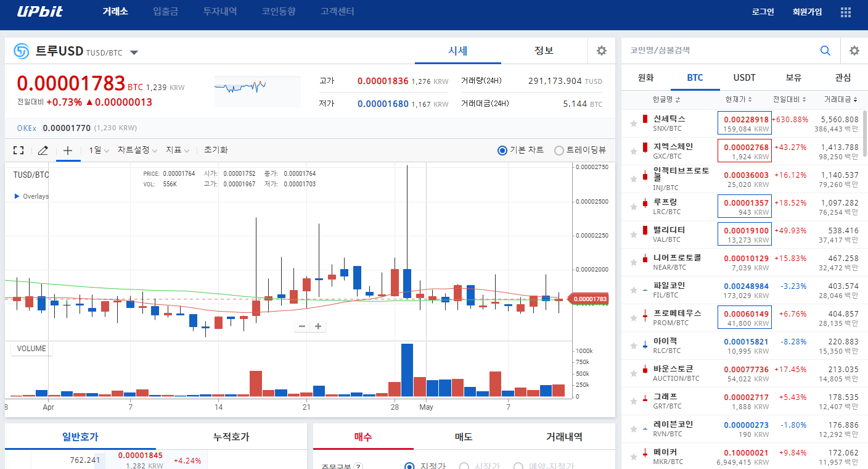Star 메이커 MKR as favorite
Viewport: 868px width, 469px height.
click(633, 457)
